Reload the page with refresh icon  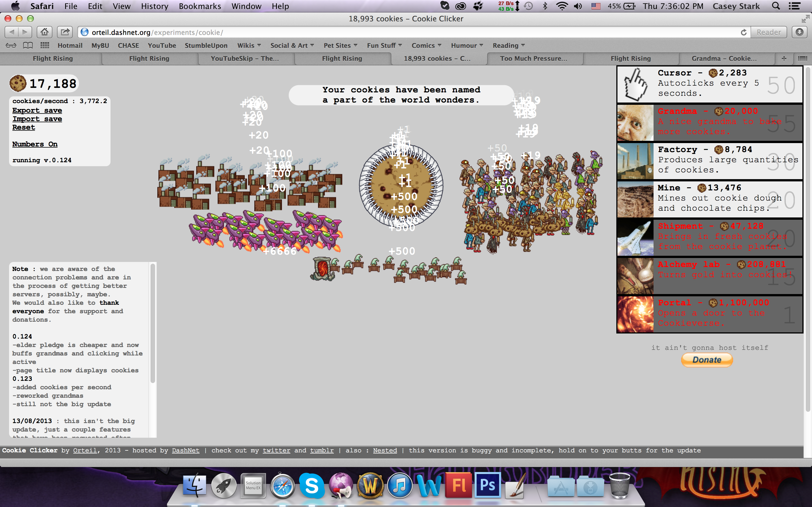coord(743,32)
